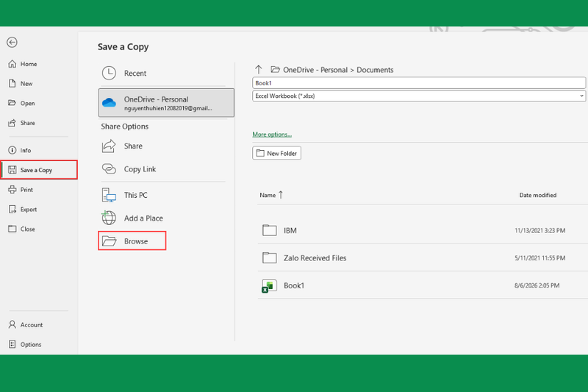This screenshot has width=588, height=392.
Task: Click the house icon for Home
Action: click(12, 64)
